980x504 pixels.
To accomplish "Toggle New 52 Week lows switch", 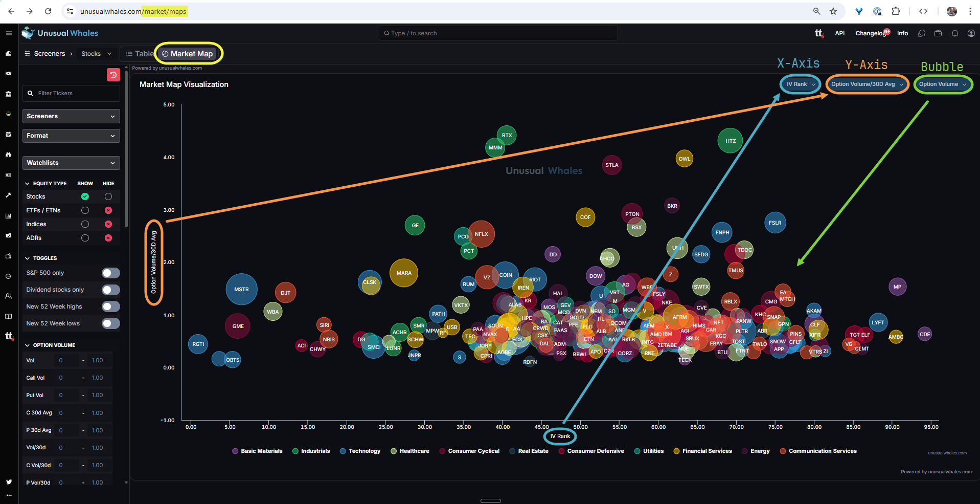I will pos(110,323).
